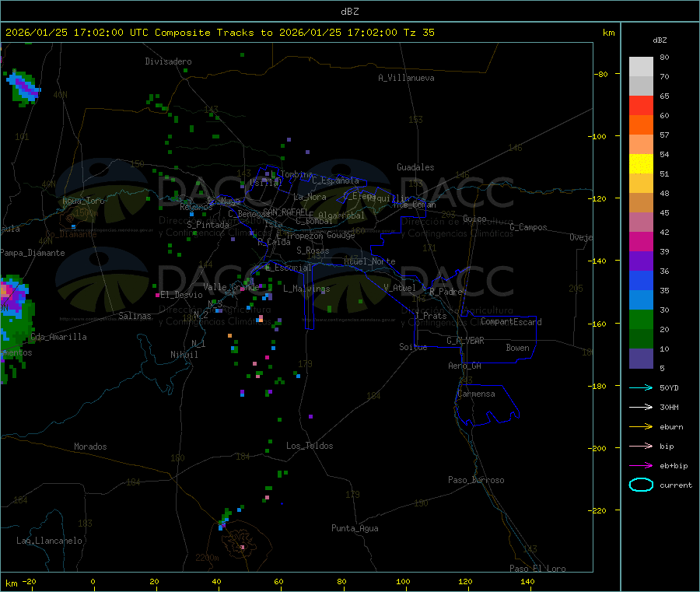Click the 60 dBZ red color band

click(x=641, y=105)
